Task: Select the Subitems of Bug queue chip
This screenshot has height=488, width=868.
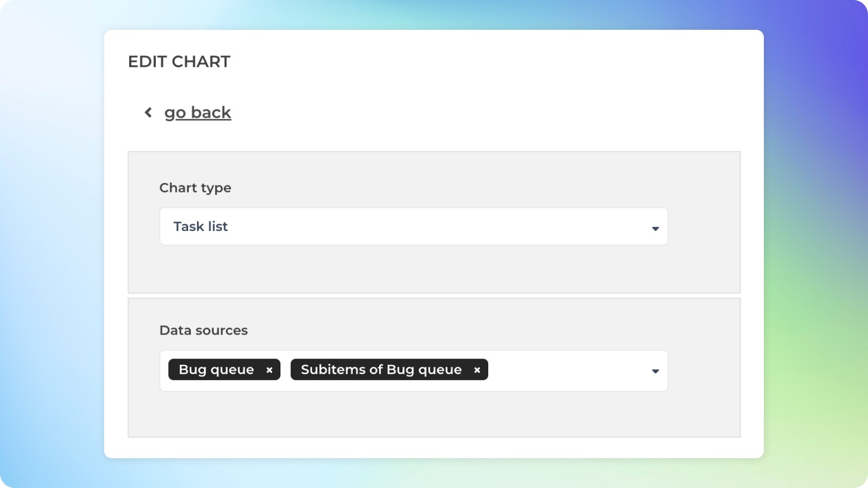Action: (x=389, y=370)
